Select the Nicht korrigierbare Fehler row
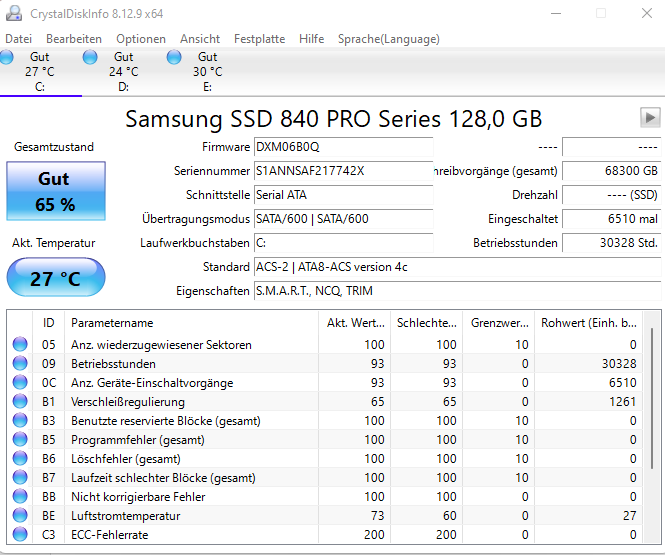Viewport: 665px width, 555px height. [x=325, y=496]
